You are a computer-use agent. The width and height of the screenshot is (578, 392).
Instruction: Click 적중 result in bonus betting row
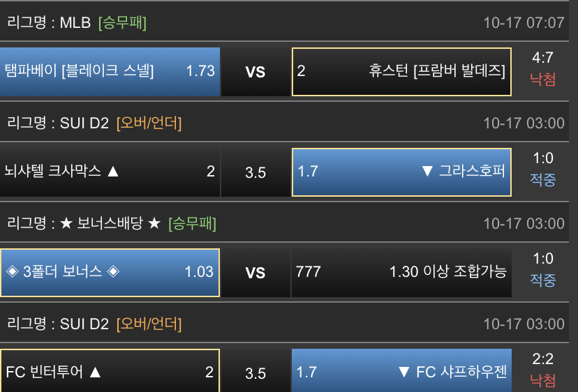pyautogui.click(x=543, y=280)
